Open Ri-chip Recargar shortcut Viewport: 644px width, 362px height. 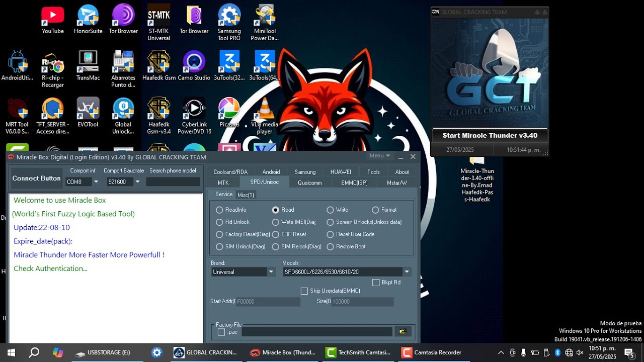click(x=53, y=69)
